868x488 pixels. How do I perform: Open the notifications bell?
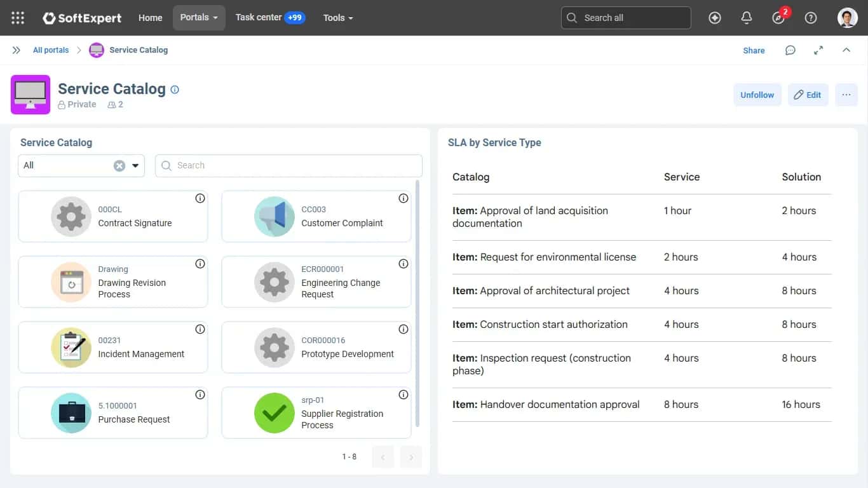click(x=747, y=18)
